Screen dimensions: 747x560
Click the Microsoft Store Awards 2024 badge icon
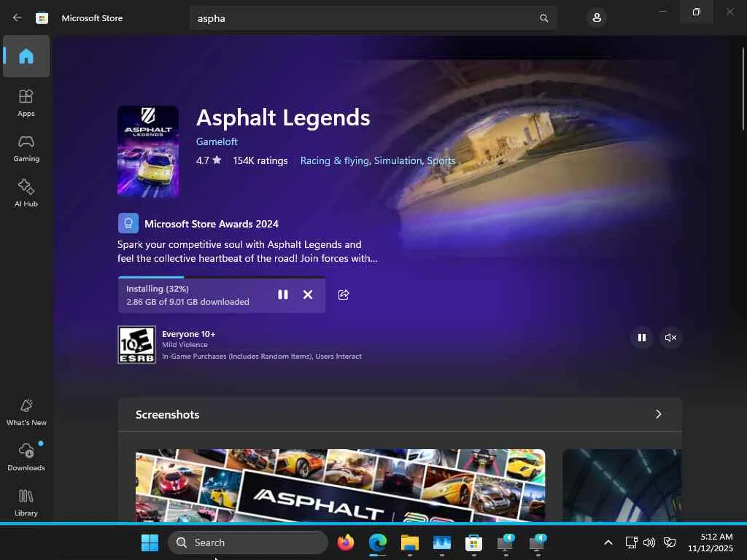click(128, 223)
